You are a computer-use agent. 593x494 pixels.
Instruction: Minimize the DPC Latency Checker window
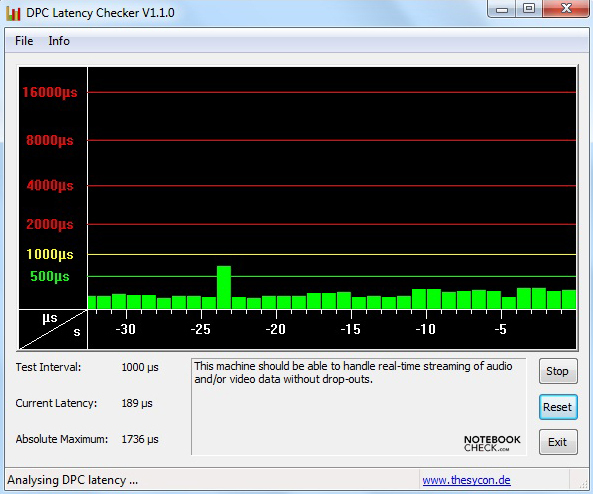(501, 9)
